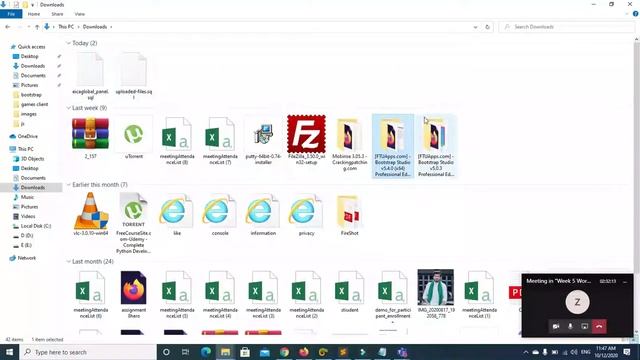Click the Search Downloads field
This screenshot has width=640, height=360.
click(x=567, y=27)
